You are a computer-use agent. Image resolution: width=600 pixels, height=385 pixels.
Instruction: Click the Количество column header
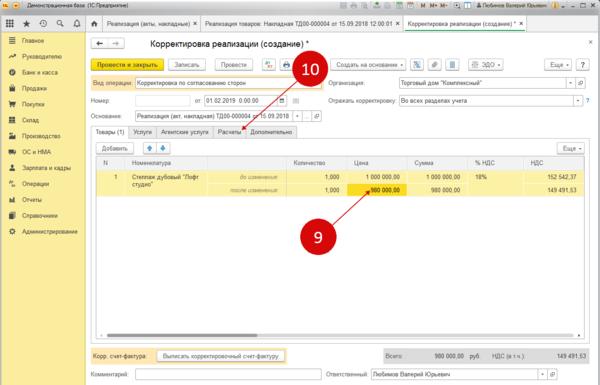pyautogui.click(x=309, y=163)
